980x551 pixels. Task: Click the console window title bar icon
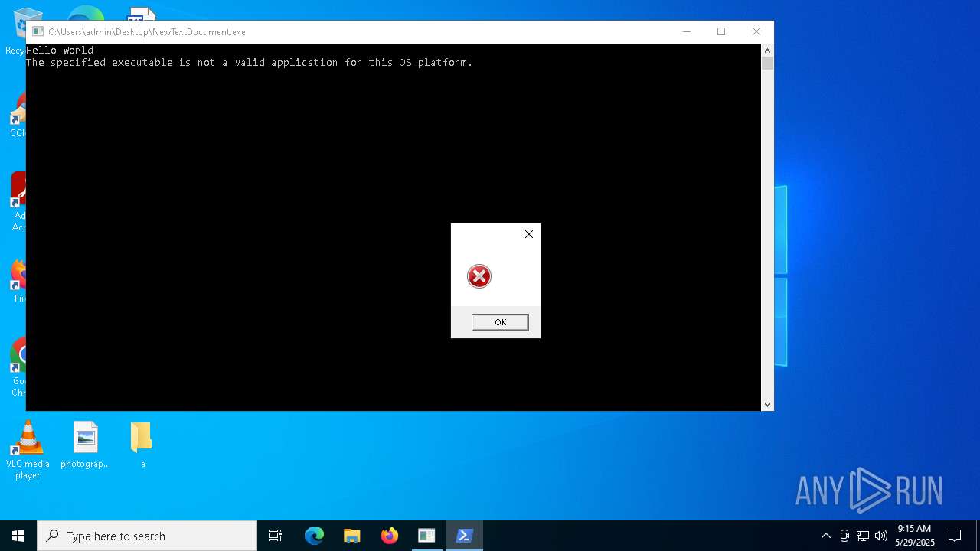point(38,31)
